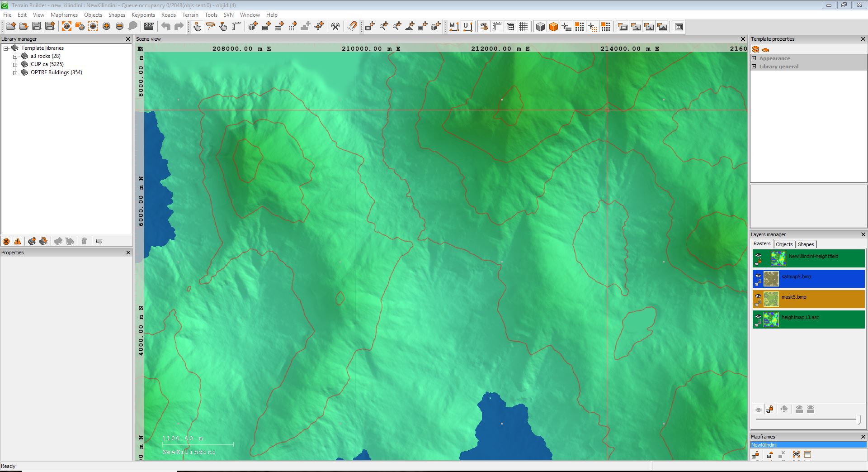Click the layer opacity slider handle
The width and height of the screenshot is (868, 472).
(x=859, y=420)
